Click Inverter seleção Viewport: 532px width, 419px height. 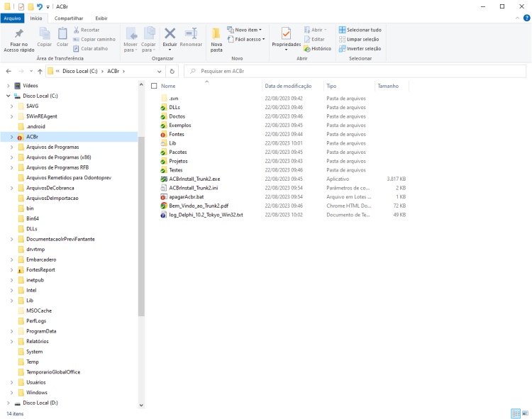pos(360,48)
